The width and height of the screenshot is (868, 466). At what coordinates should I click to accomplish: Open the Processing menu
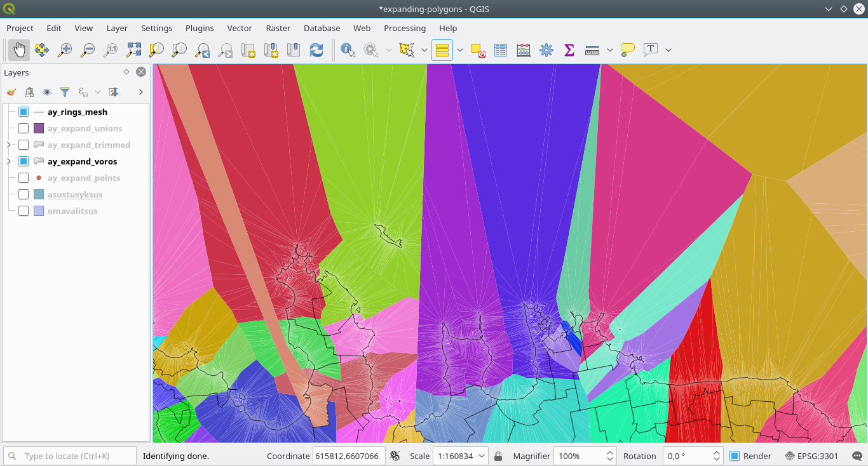click(404, 28)
